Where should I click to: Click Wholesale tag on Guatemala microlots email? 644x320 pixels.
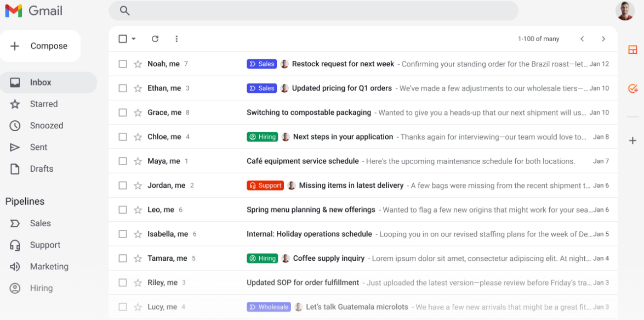[x=269, y=306]
